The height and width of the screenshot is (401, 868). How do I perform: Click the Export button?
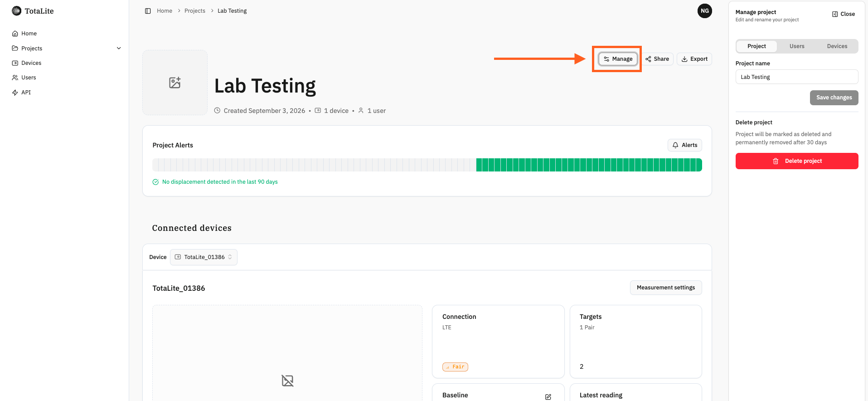pos(694,59)
